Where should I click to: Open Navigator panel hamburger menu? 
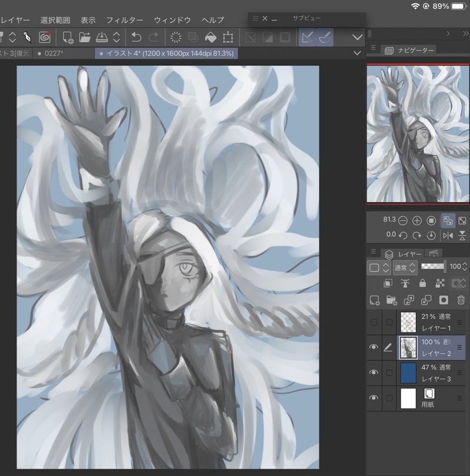373,48
